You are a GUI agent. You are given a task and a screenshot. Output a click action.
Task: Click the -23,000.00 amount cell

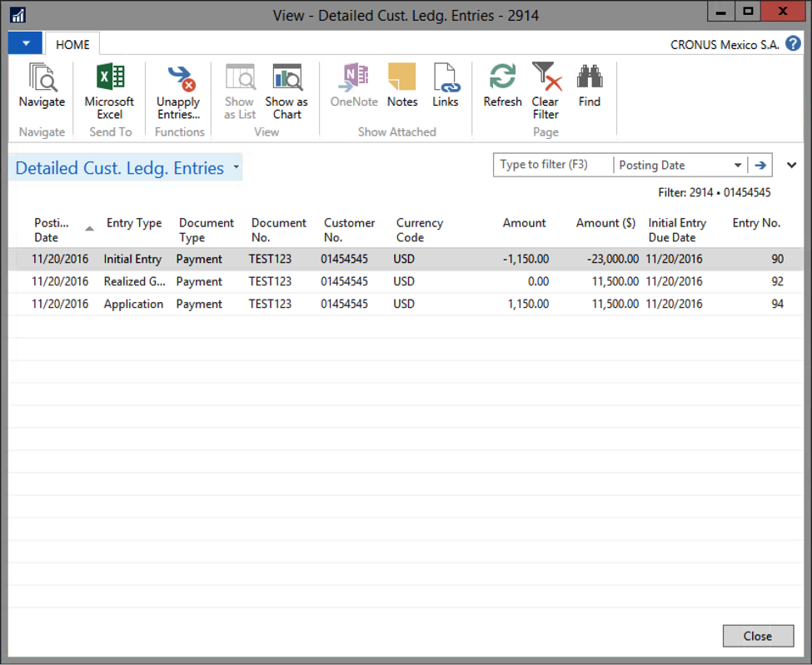613,260
